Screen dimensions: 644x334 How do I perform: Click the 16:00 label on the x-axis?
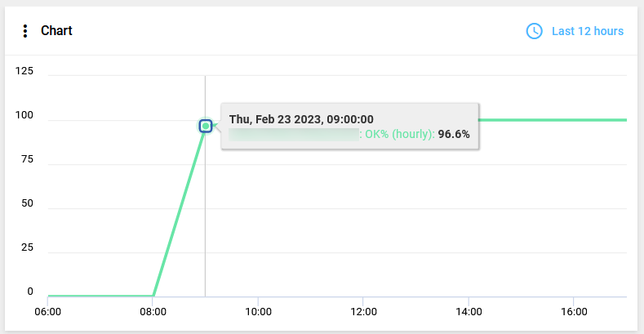pos(574,311)
